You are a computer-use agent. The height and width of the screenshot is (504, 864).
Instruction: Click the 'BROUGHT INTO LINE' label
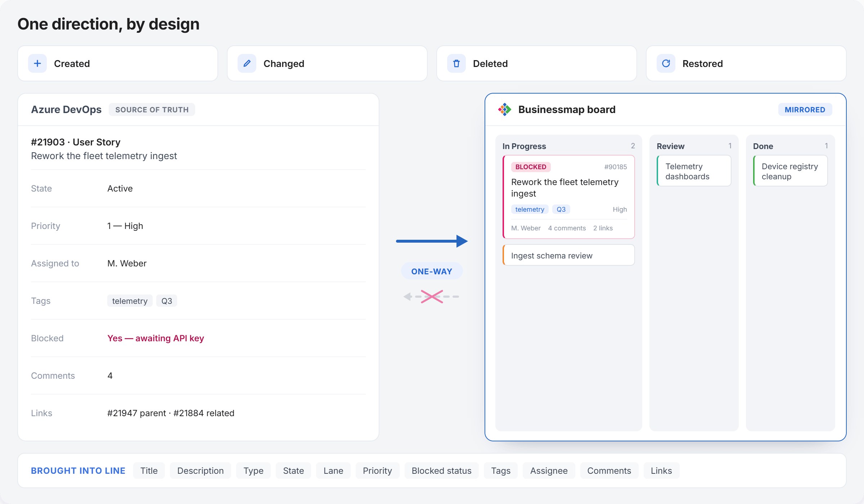point(78,471)
